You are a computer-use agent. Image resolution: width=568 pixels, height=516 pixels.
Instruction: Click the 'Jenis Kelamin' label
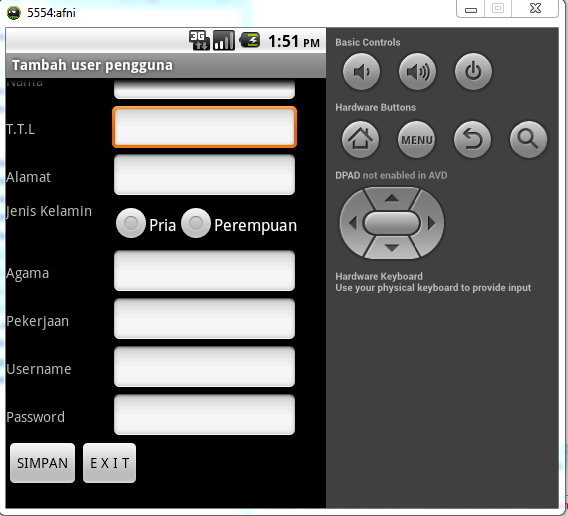(49, 211)
